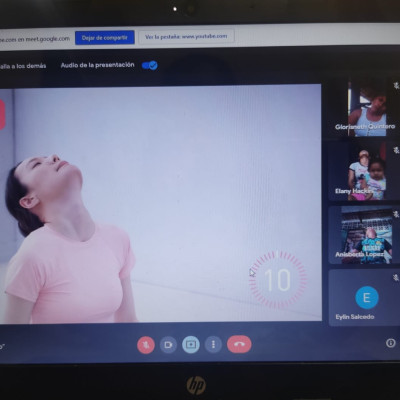Click the present screen button

(x=191, y=344)
